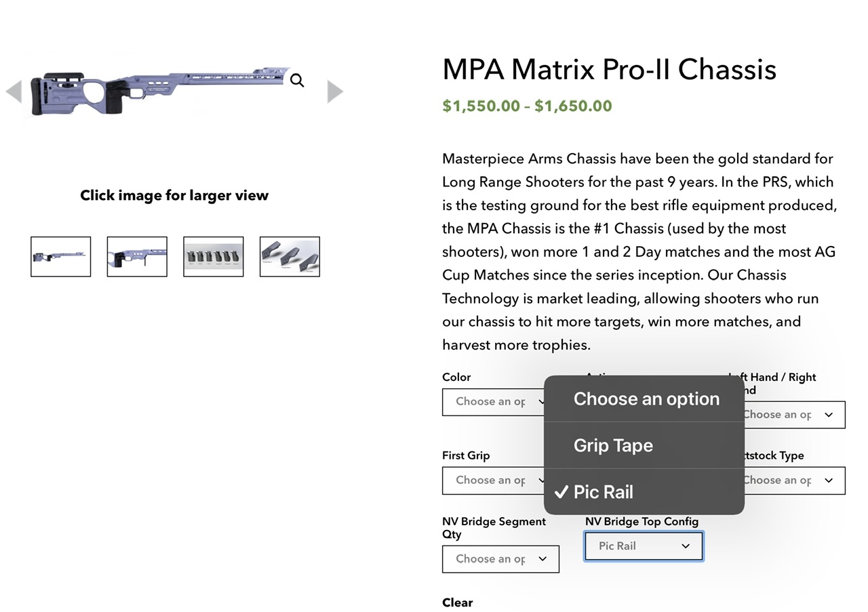
Task: Click the Pic Rail checkmark icon
Action: (560, 492)
